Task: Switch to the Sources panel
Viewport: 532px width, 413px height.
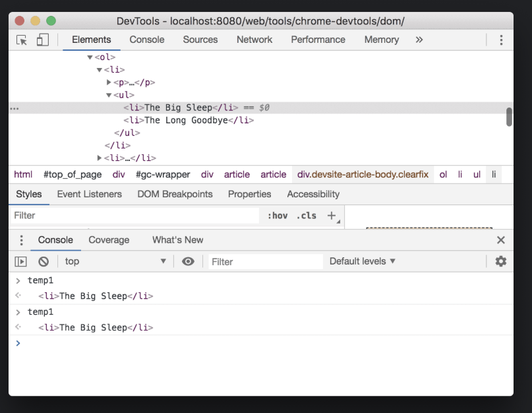Action: coord(200,40)
